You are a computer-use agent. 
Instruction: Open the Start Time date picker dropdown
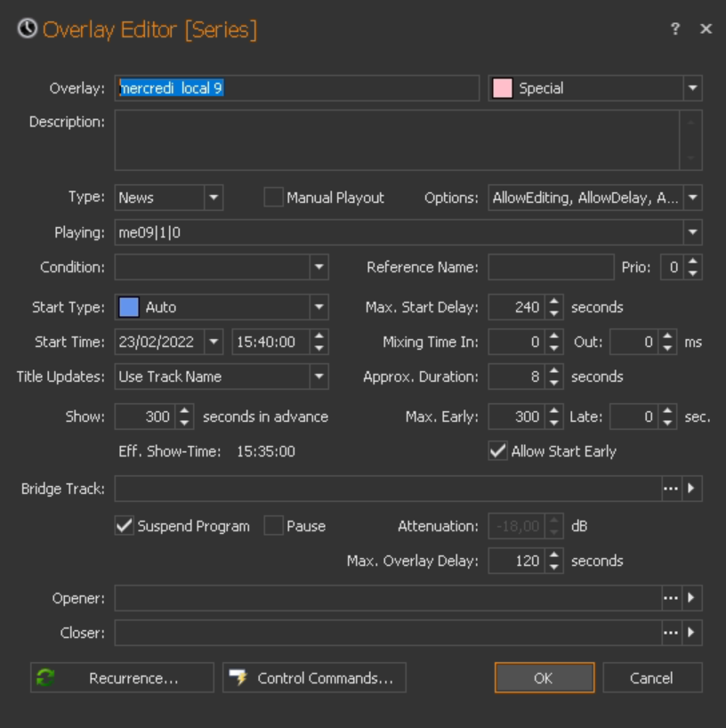(x=213, y=342)
